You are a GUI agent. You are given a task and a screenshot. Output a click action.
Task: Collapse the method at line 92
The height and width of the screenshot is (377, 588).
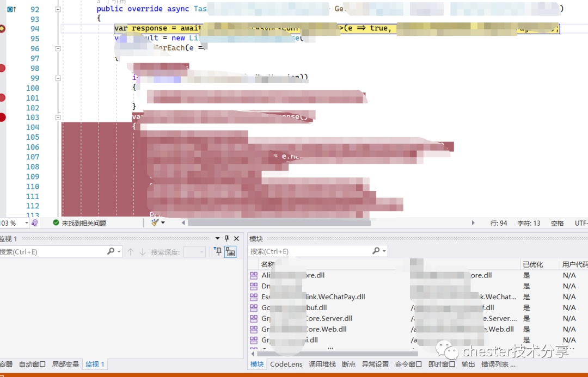click(x=58, y=9)
